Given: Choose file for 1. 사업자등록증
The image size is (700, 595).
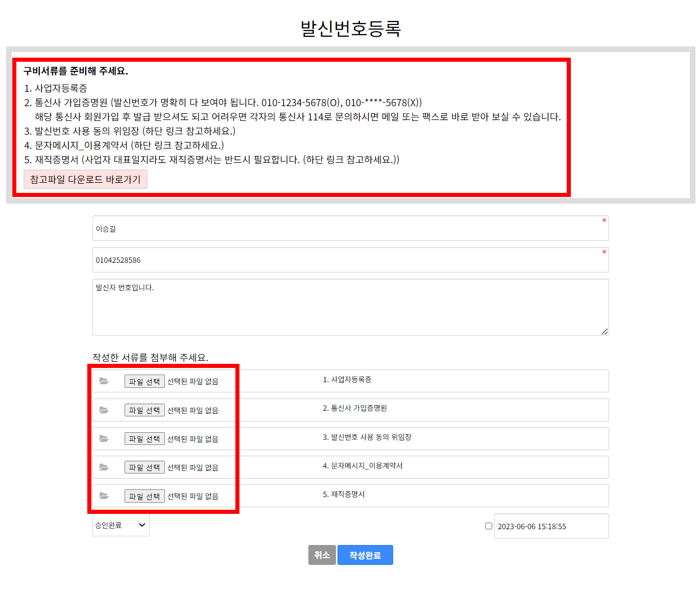Looking at the screenshot, I should (144, 382).
